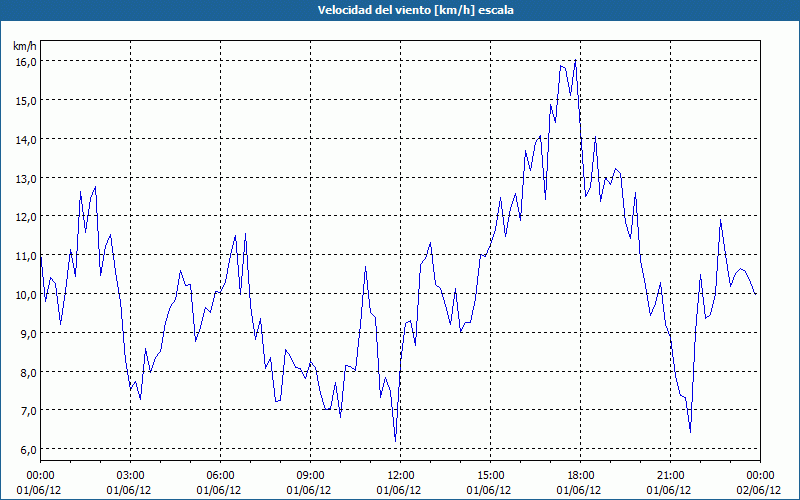Click the 6,0 value on the vertical axis

[x=29, y=449]
